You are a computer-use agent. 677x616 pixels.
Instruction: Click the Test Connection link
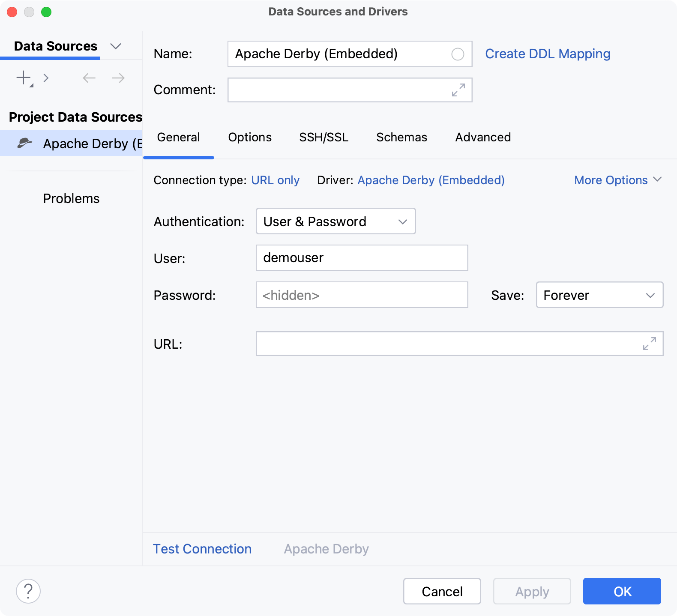pyautogui.click(x=202, y=549)
